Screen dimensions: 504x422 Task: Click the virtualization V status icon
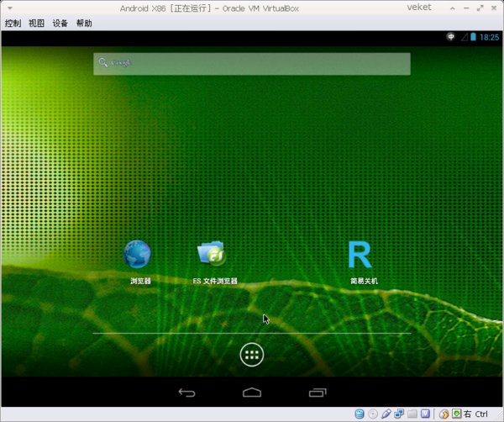(425, 414)
